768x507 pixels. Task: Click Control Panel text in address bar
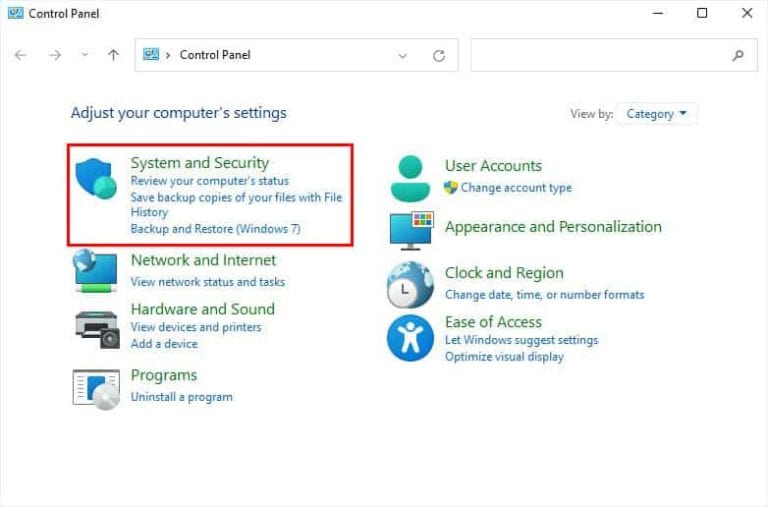215,55
